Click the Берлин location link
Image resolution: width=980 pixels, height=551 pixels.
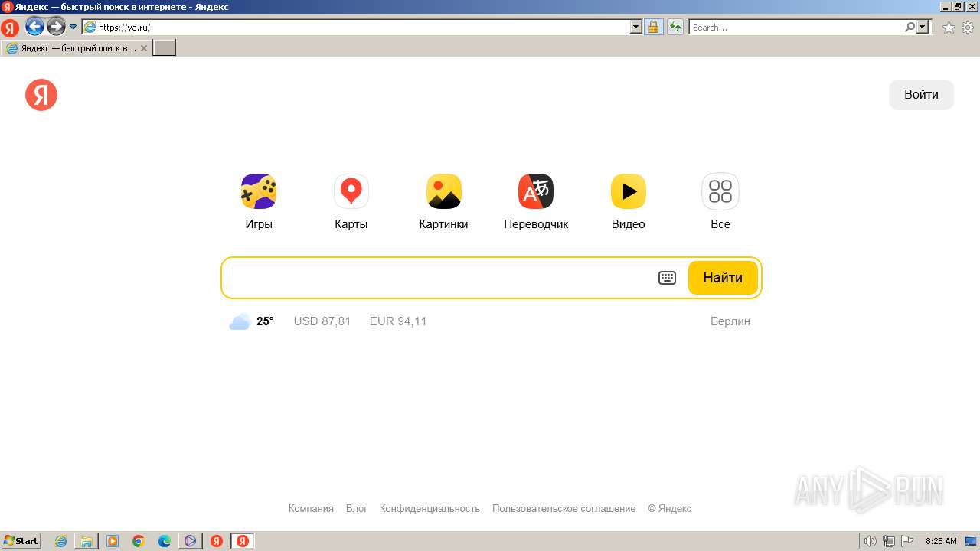730,321
